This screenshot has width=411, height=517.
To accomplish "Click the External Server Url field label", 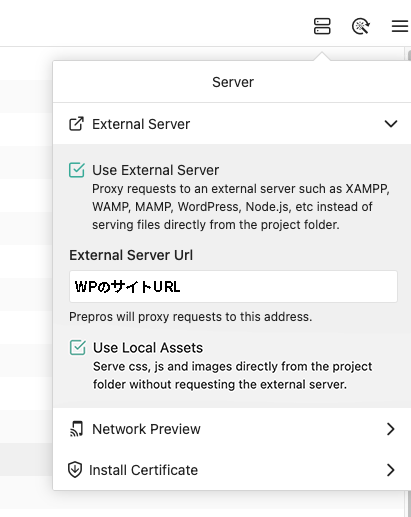I will coord(131,255).
